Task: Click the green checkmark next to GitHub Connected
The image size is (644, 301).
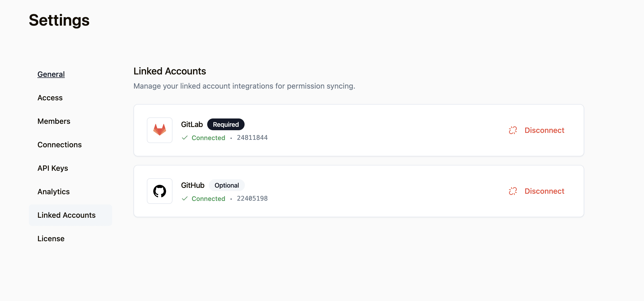Action: pyautogui.click(x=185, y=199)
